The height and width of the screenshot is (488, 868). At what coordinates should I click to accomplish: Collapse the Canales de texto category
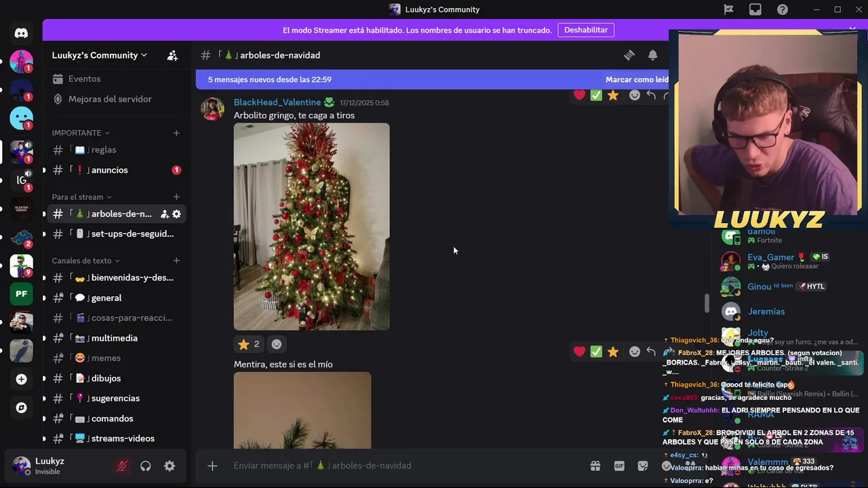tap(86, 261)
